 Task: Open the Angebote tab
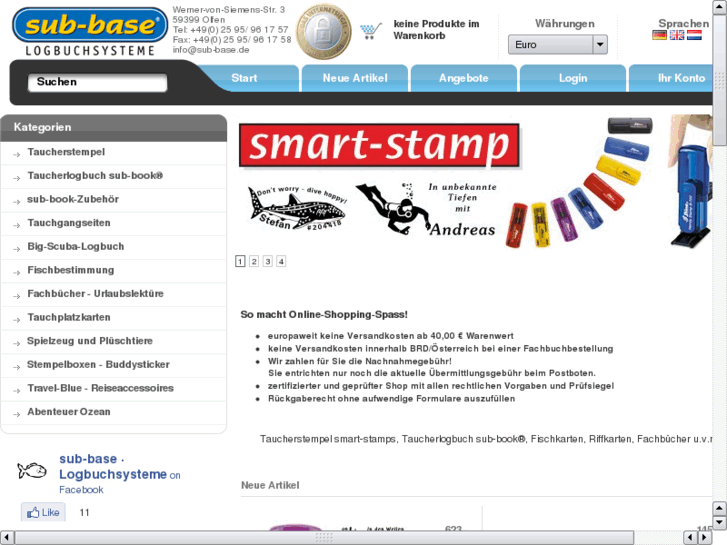coord(464,78)
